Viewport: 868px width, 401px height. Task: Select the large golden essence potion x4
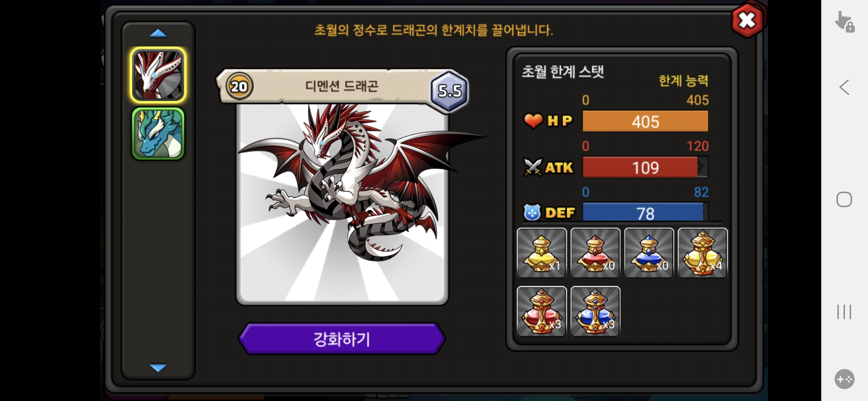pos(703,253)
